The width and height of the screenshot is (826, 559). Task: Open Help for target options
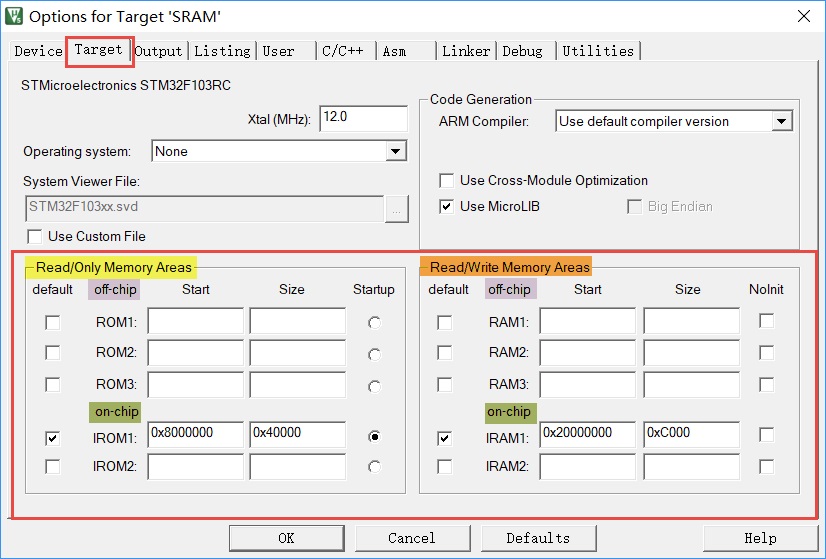click(760, 538)
